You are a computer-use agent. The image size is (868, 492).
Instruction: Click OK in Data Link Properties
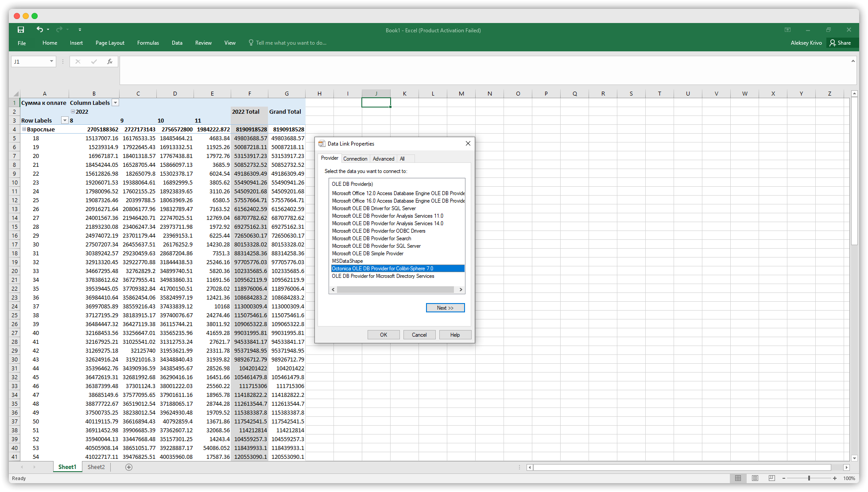pos(384,335)
